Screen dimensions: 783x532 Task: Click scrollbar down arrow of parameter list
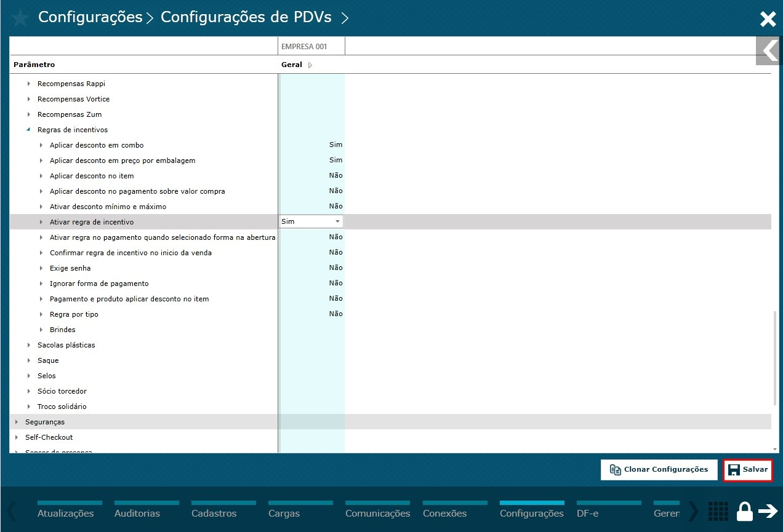tap(775, 450)
